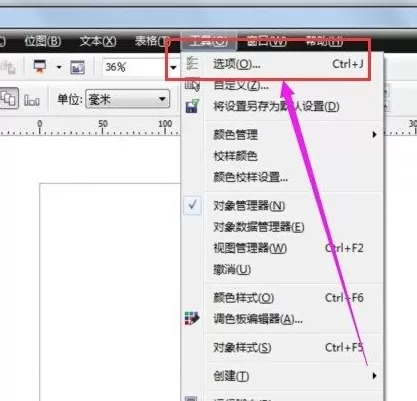Expand the 颜色管理 submenu
This screenshot has height=401, width=417.
tap(283, 135)
